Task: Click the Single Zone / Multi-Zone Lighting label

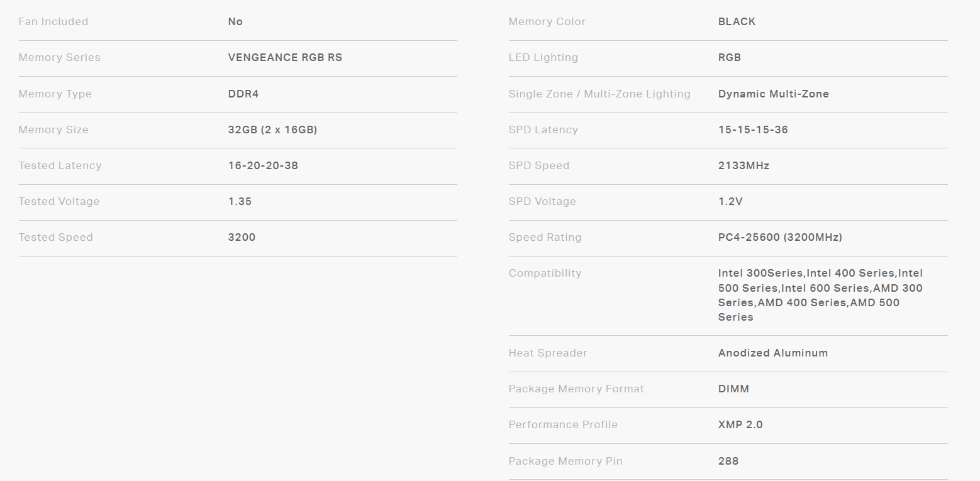Action: click(x=599, y=94)
